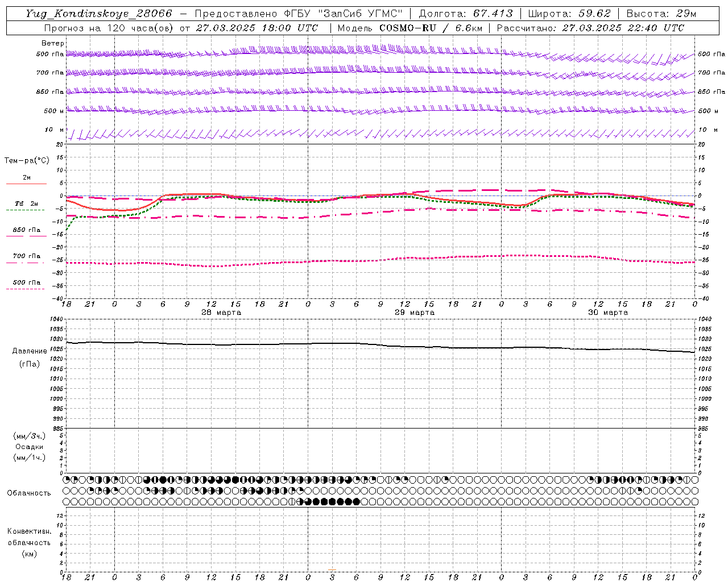
Task: Click the left 500 м wind level label
Action: (x=54, y=111)
